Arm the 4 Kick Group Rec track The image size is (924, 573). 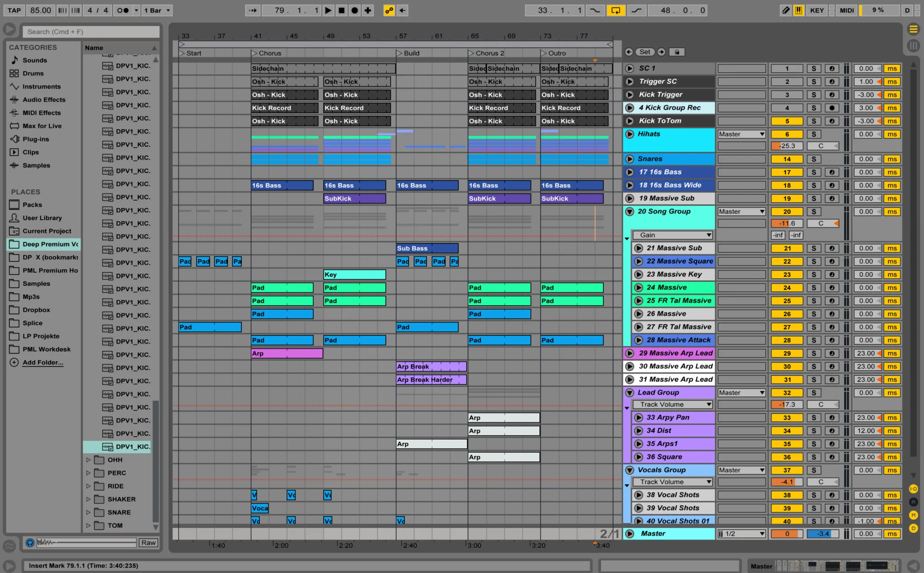point(832,108)
